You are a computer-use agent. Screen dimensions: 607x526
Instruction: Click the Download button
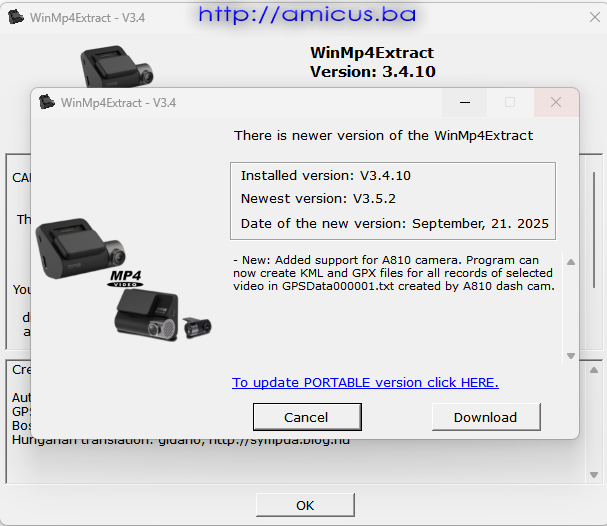[x=486, y=417]
